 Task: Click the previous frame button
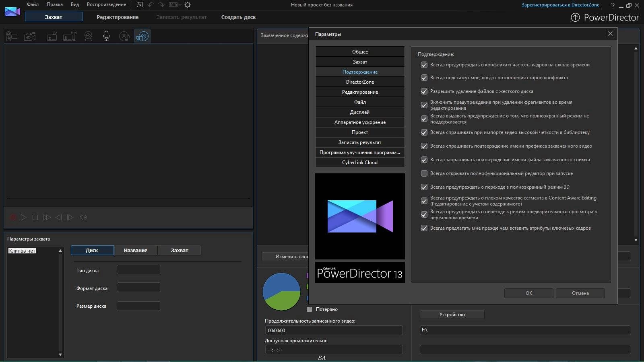pos(59,217)
